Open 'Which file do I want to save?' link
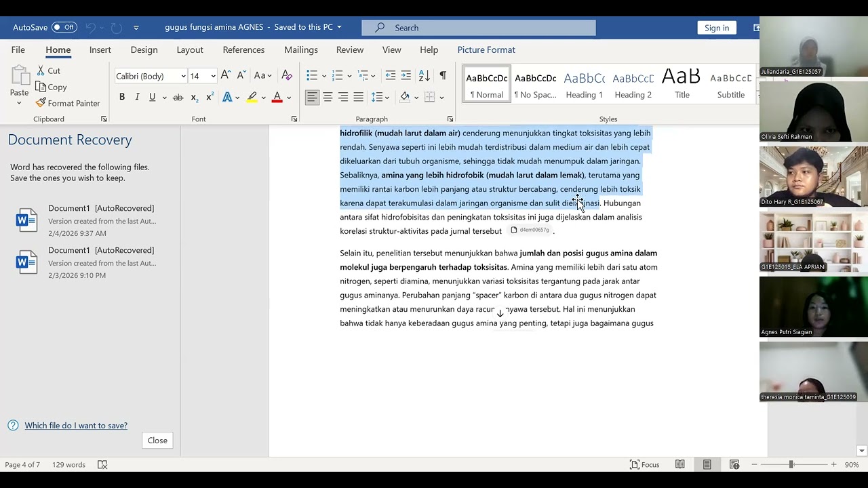868x488 pixels. (76, 426)
